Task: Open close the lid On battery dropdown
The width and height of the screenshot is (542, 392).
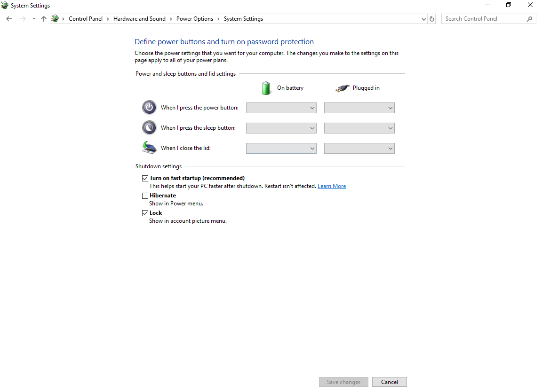Action: tap(281, 148)
